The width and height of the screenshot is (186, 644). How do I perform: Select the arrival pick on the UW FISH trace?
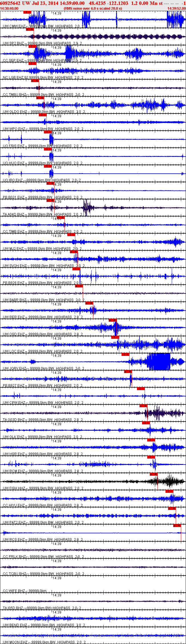[x=153, y=474]
